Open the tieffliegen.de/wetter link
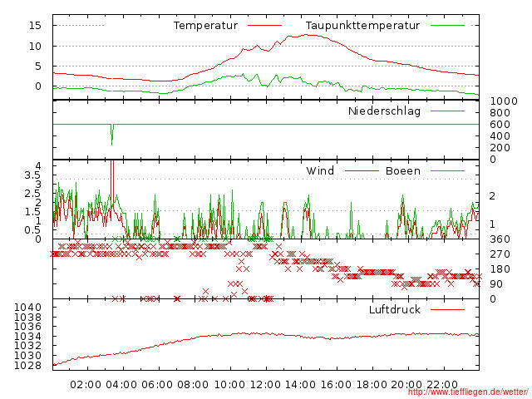The image size is (532, 399). pos(468,392)
